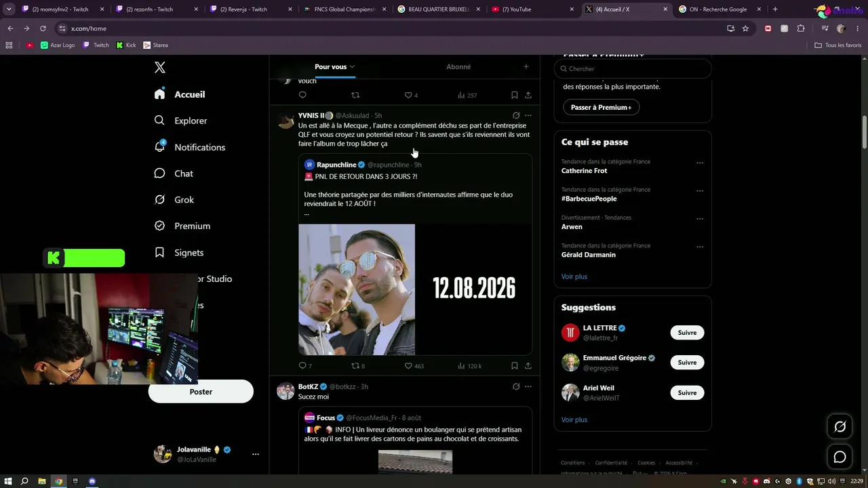
Task: Open Jolavanille account menu dots
Action: point(256,454)
